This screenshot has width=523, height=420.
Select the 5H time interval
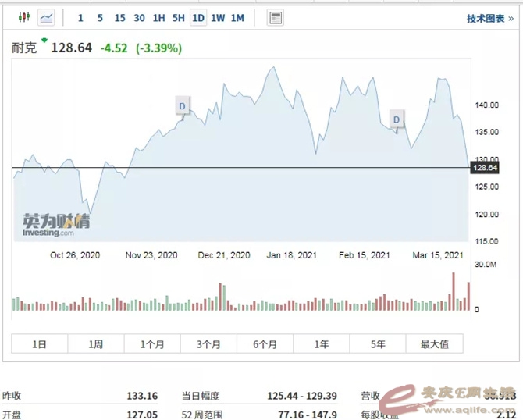coord(178,17)
